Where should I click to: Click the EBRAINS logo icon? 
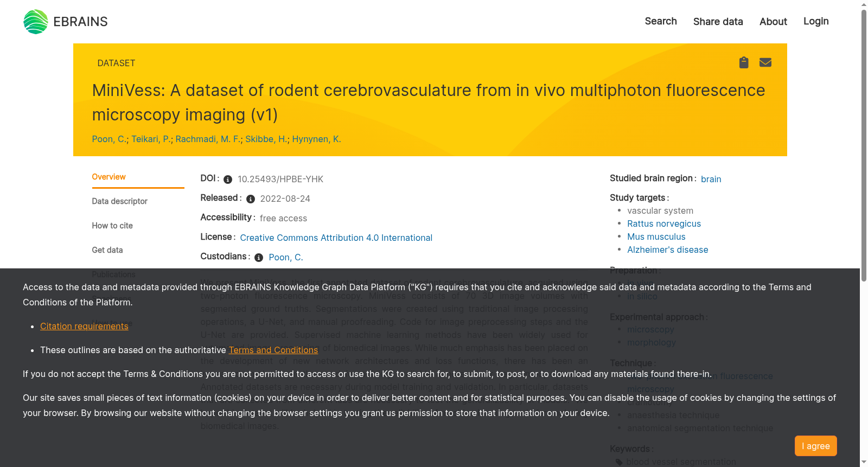36,22
